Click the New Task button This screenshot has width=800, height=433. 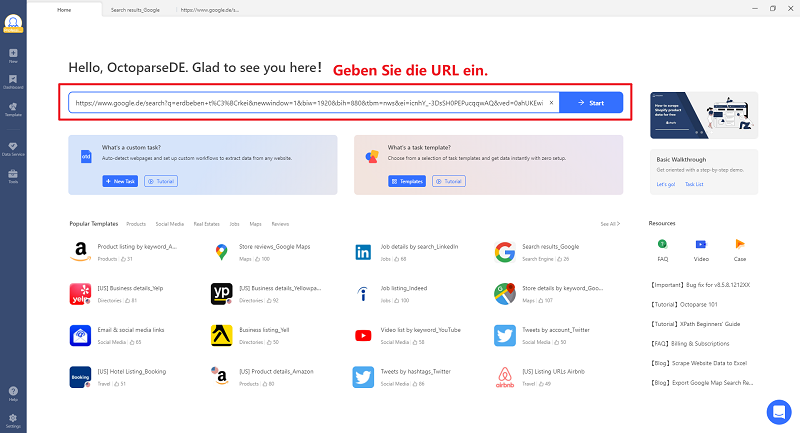pyautogui.click(x=120, y=181)
